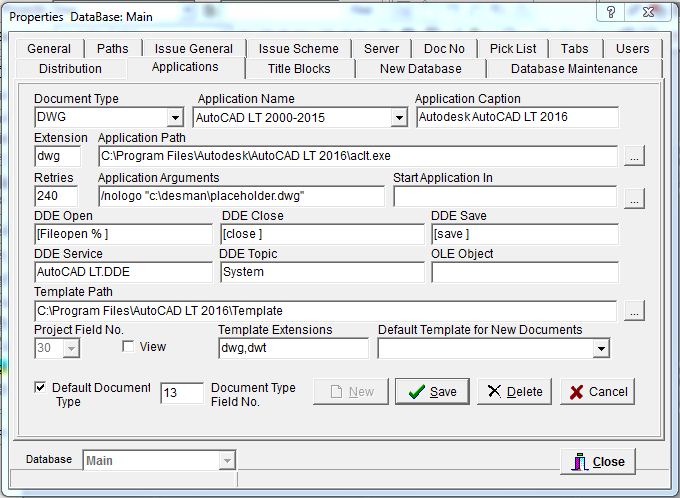The image size is (680, 498).
Task: Expand the Document Type dropdown
Action: pyautogui.click(x=175, y=117)
